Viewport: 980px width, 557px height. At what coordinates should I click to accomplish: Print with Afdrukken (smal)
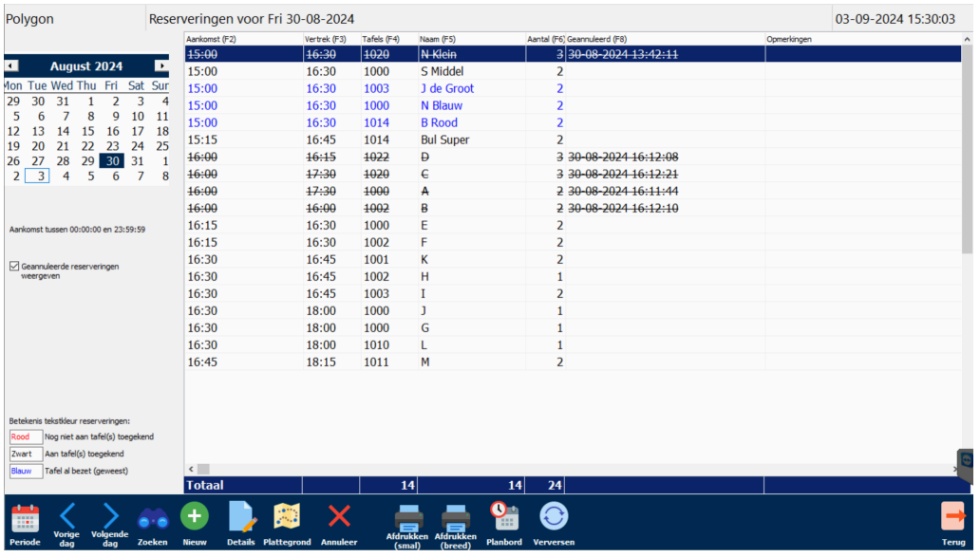407,527
